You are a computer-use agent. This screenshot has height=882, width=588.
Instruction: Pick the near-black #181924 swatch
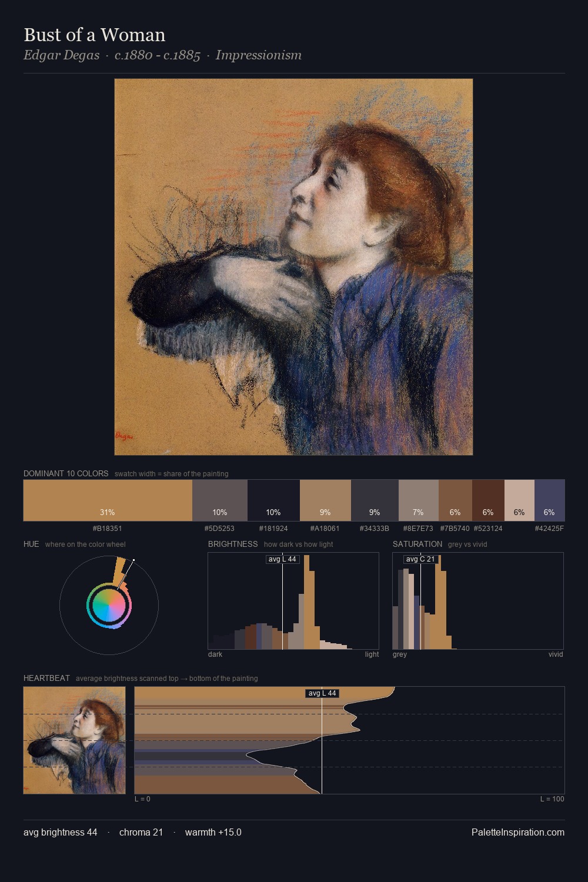click(273, 500)
